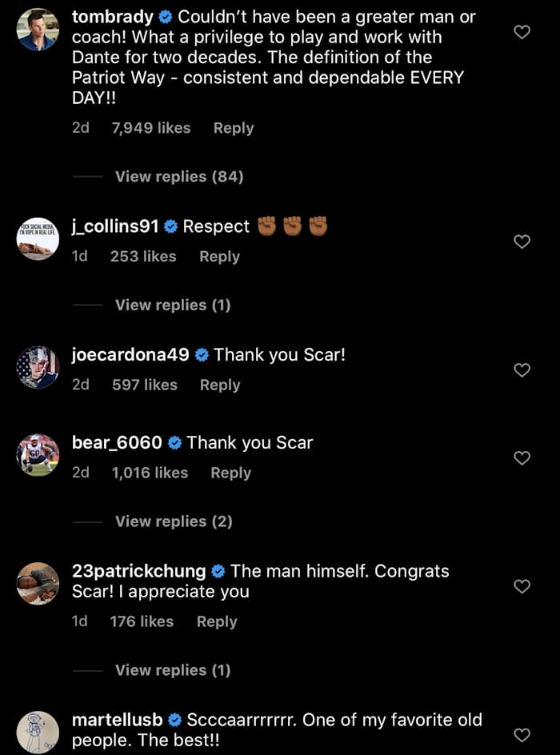Image resolution: width=560 pixels, height=755 pixels.
Task: Like 23patrickchung's comment with the heart icon
Action: pos(522,586)
